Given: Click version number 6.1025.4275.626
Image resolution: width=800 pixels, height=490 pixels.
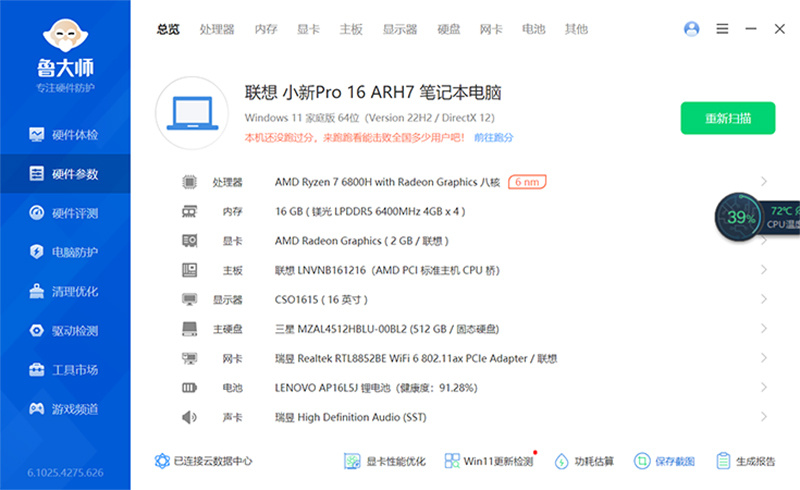Looking at the screenshot, I should tap(65, 473).
